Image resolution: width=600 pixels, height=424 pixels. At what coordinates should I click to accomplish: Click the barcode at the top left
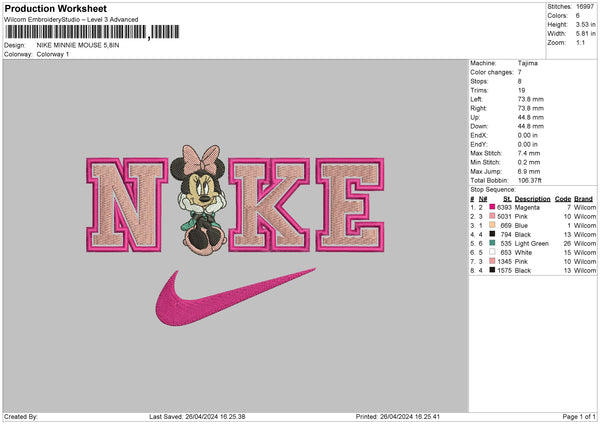(92, 32)
